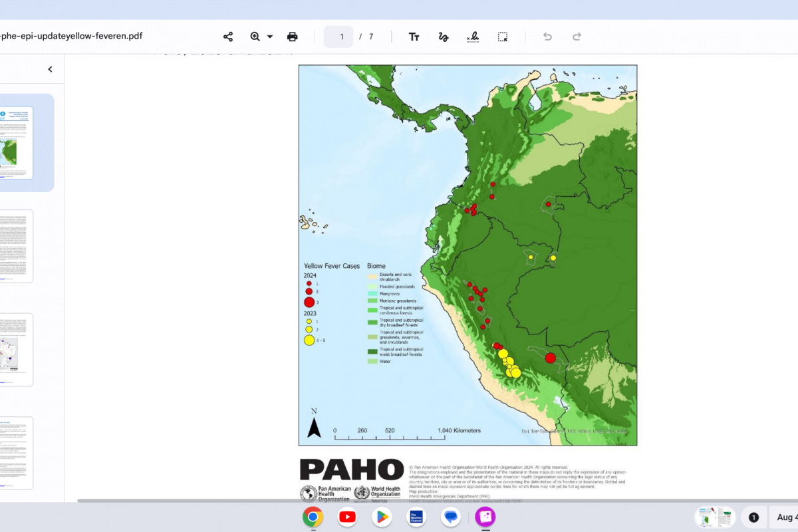The width and height of the screenshot is (798, 532).
Task: Activate the dashed selection box tool
Action: coord(503,37)
